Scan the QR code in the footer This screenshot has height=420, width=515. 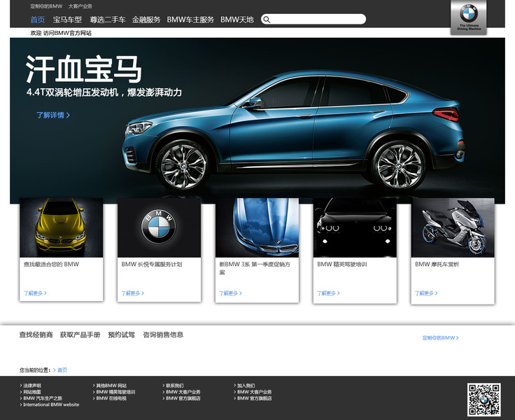pyautogui.click(x=484, y=399)
